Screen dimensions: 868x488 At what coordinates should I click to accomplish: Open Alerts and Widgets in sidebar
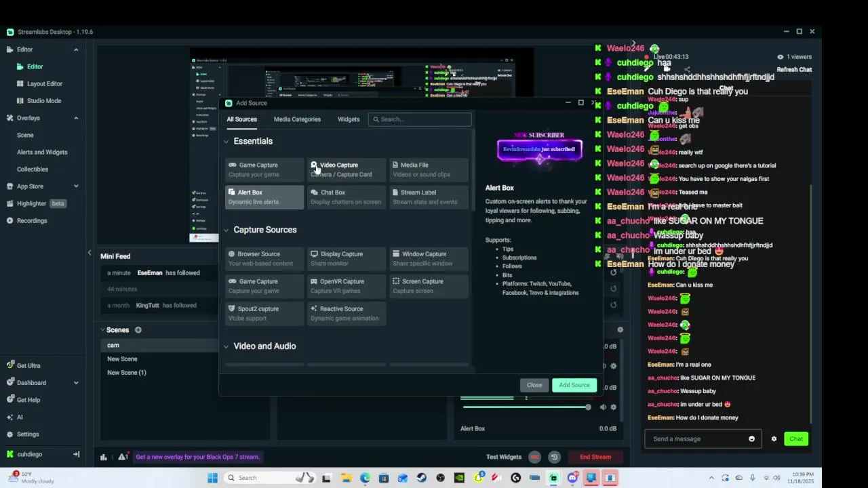(42, 152)
